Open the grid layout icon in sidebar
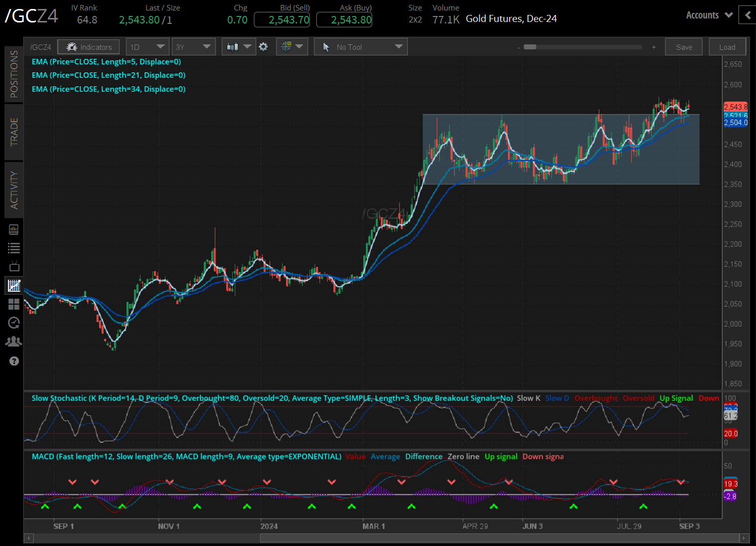 coord(14,304)
